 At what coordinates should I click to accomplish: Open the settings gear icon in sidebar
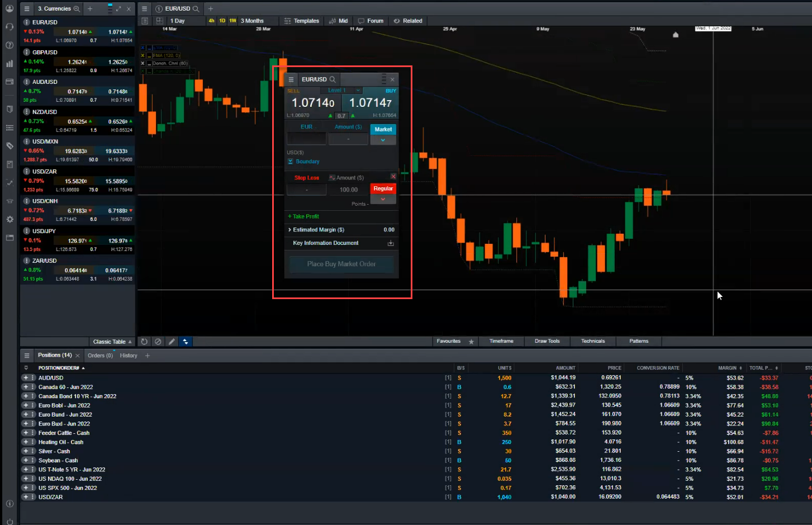(x=10, y=219)
